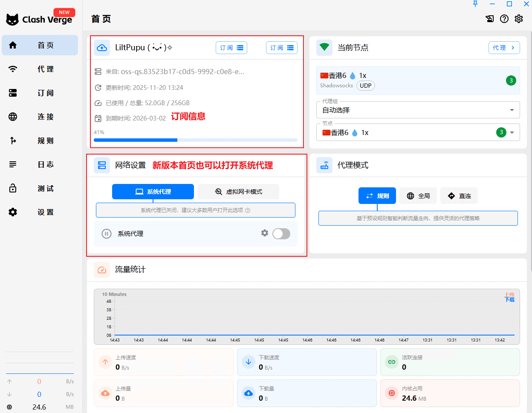This screenshot has width=532, height=413.
Task: Select the 直连 proxy mode
Action: (459, 196)
